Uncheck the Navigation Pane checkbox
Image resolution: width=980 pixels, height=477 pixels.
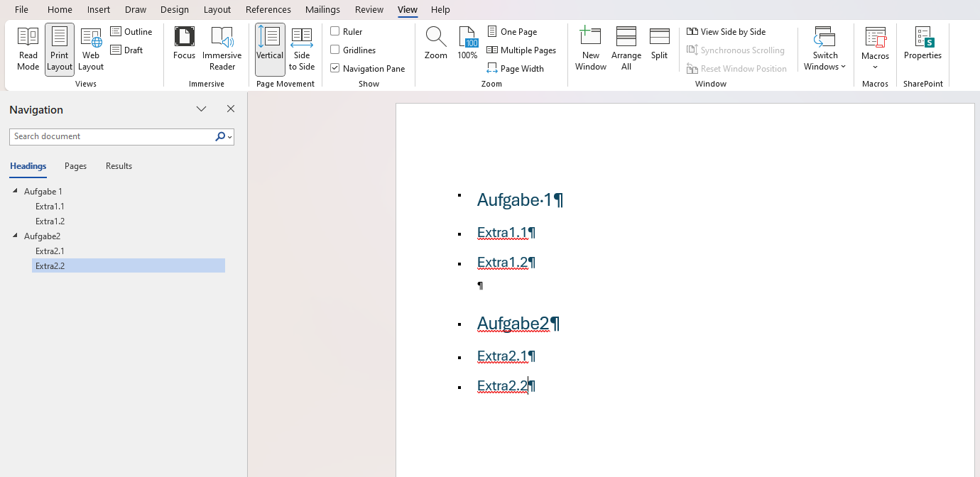[x=335, y=68]
